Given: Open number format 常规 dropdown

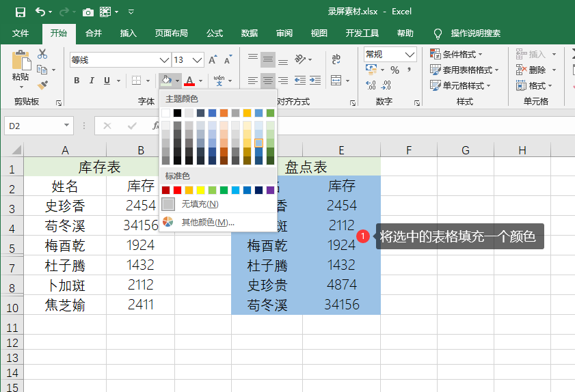Looking at the screenshot, I should click(410, 55).
